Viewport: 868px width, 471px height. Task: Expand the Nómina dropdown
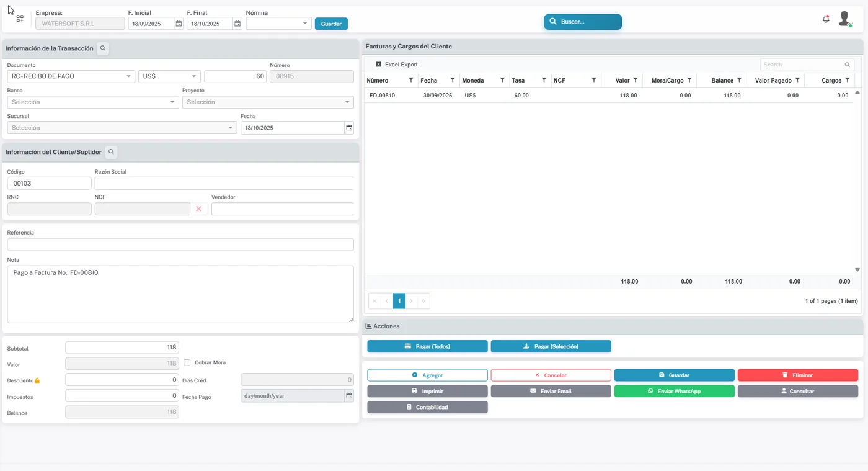click(304, 24)
